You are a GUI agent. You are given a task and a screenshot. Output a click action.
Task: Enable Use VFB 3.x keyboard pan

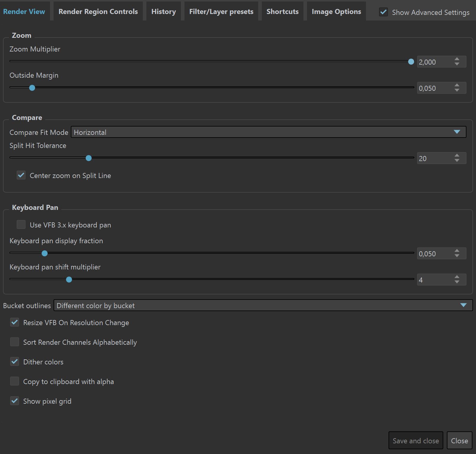point(21,224)
